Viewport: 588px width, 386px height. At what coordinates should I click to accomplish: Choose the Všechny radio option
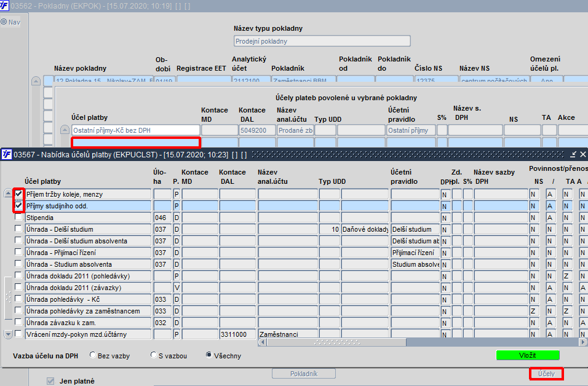[209, 355]
